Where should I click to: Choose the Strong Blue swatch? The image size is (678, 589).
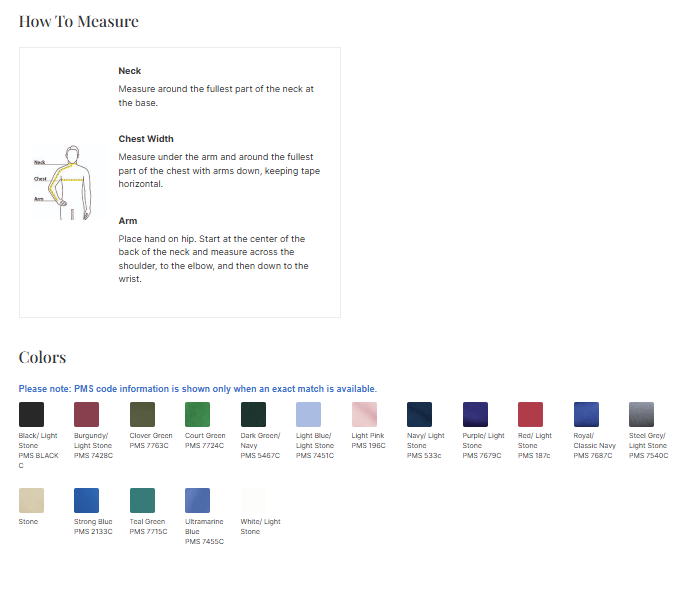[87, 501]
